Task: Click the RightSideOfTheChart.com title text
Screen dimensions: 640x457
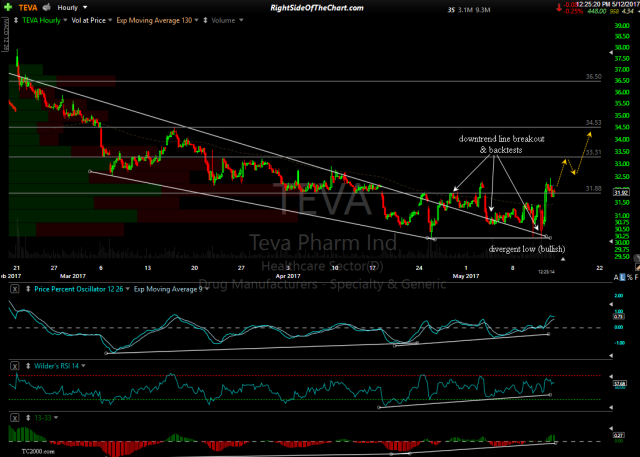Action: point(317,8)
